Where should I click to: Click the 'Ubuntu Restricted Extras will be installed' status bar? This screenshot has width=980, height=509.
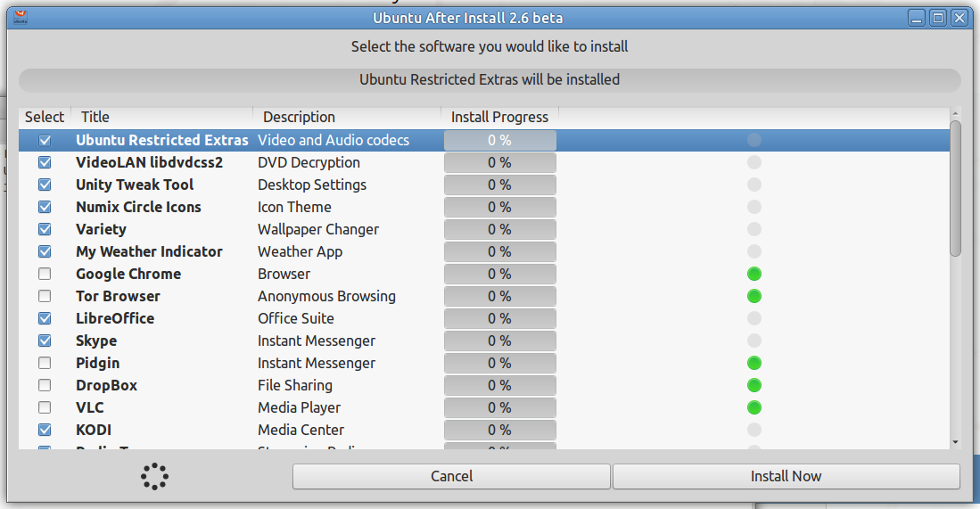point(490,80)
